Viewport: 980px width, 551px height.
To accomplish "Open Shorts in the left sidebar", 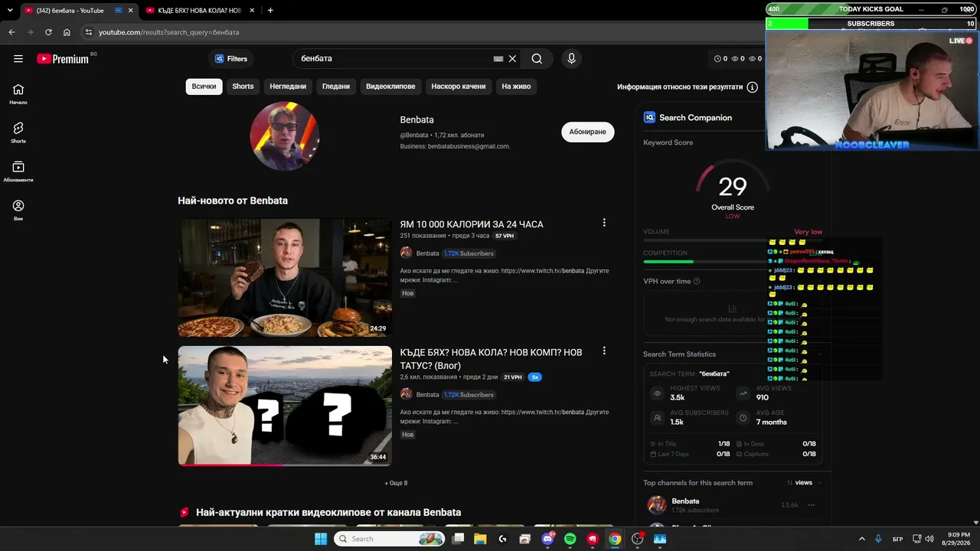I will point(18,133).
